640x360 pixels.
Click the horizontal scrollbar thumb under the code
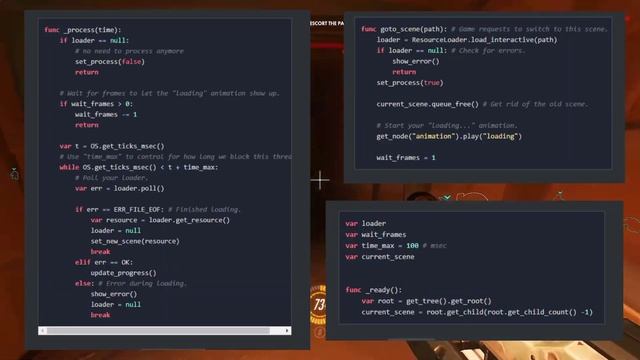click(x=158, y=331)
